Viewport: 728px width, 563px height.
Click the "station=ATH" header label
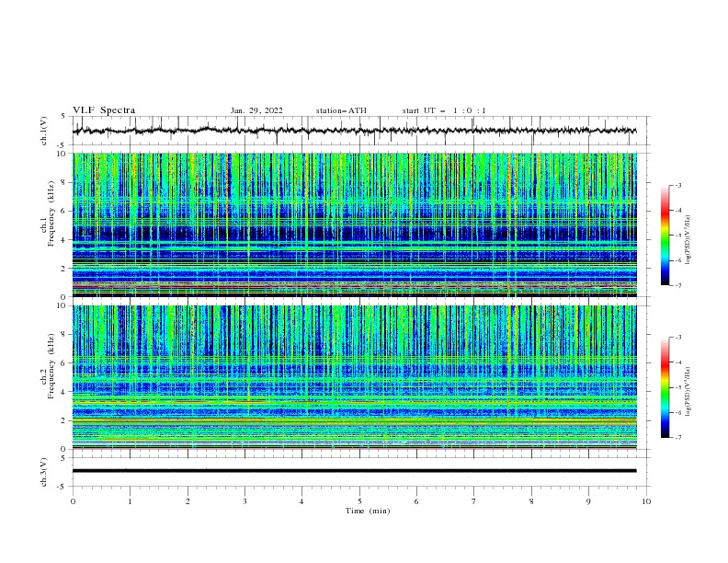click(341, 110)
